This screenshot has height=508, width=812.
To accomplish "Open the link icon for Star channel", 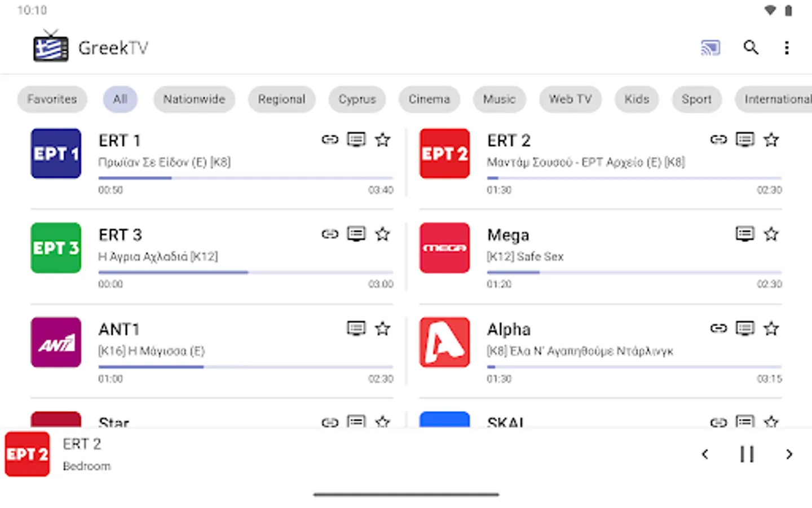I will click(x=330, y=422).
